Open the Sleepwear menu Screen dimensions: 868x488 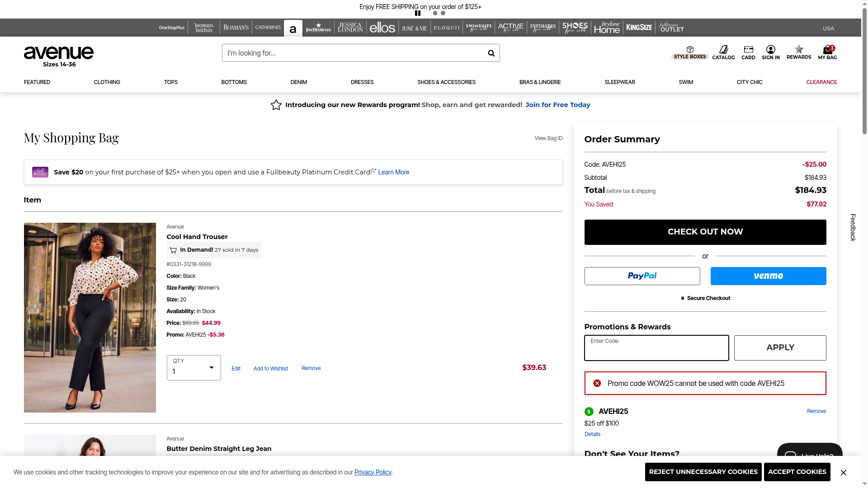[620, 82]
